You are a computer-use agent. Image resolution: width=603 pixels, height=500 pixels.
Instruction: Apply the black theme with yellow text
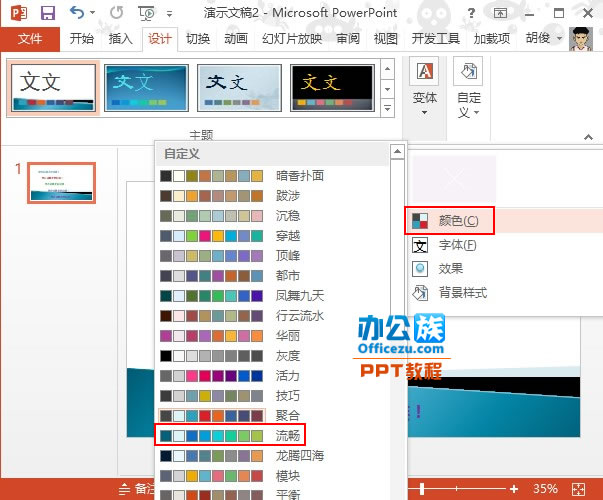pyautogui.click(x=333, y=88)
